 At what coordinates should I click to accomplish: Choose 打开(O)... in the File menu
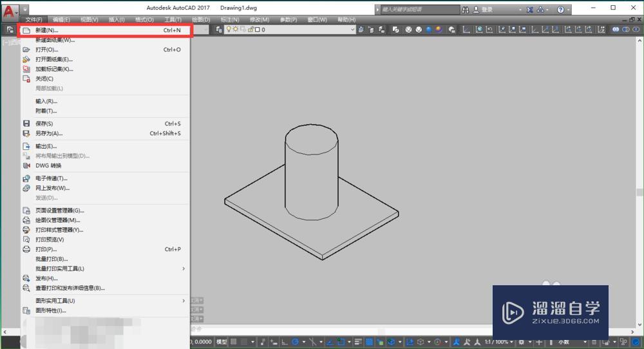pyautogui.click(x=106, y=50)
